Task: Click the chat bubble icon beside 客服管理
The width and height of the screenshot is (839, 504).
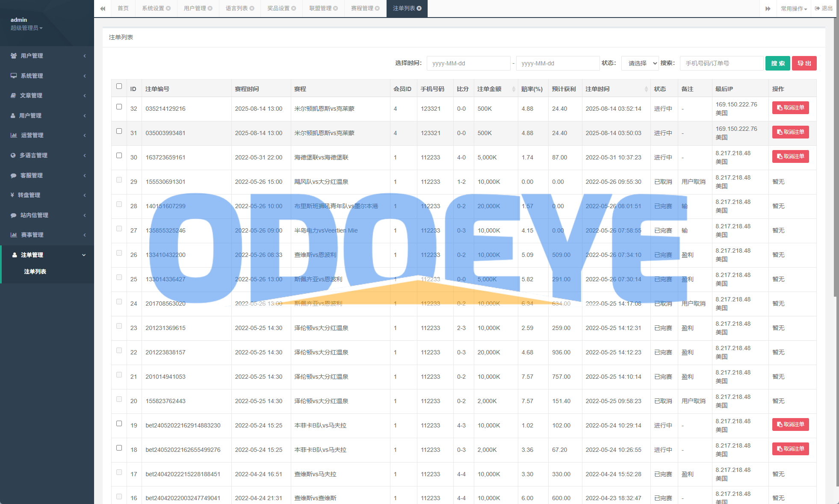Action: click(13, 175)
